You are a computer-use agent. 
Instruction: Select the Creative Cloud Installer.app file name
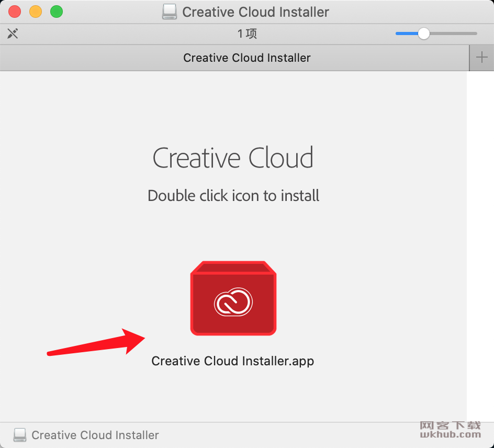pos(232,361)
